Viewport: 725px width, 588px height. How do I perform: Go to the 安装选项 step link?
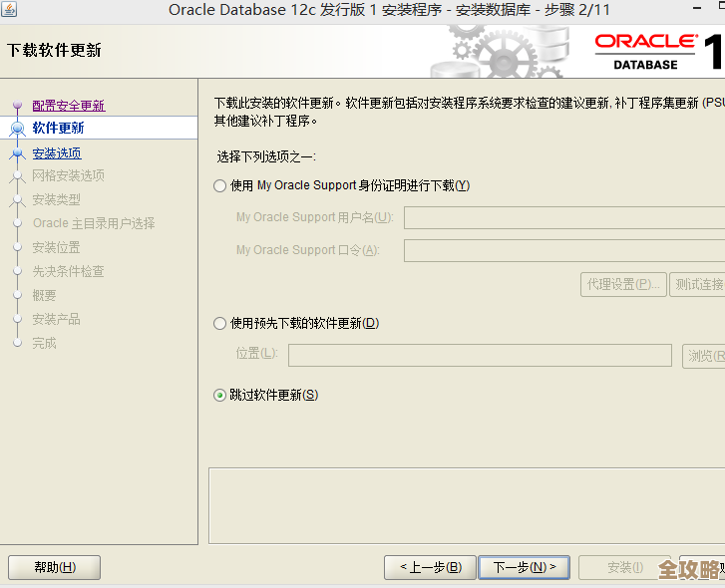click(57, 153)
